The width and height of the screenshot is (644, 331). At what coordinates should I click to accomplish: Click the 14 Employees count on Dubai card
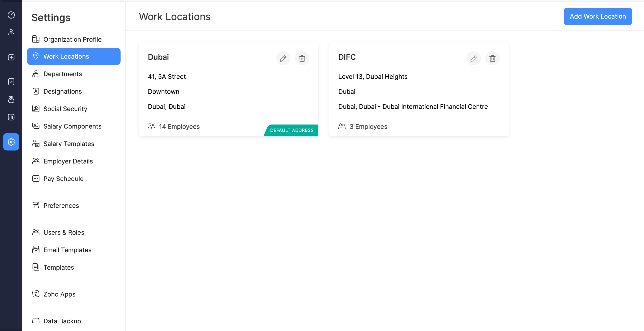[179, 126]
